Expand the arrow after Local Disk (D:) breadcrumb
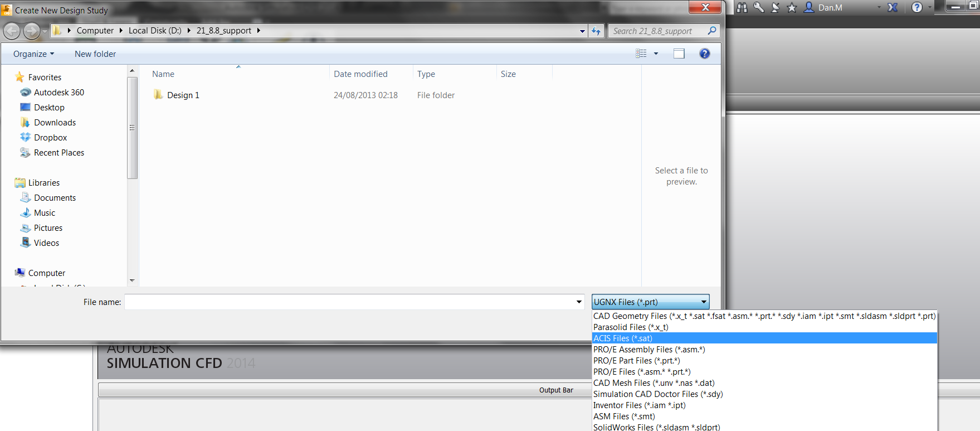The image size is (980, 431). pyautogui.click(x=189, y=31)
